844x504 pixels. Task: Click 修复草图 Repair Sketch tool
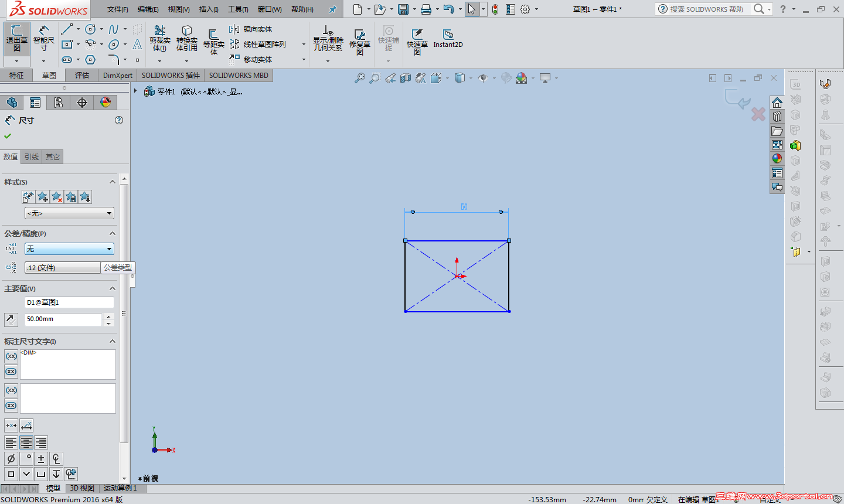point(360,41)
